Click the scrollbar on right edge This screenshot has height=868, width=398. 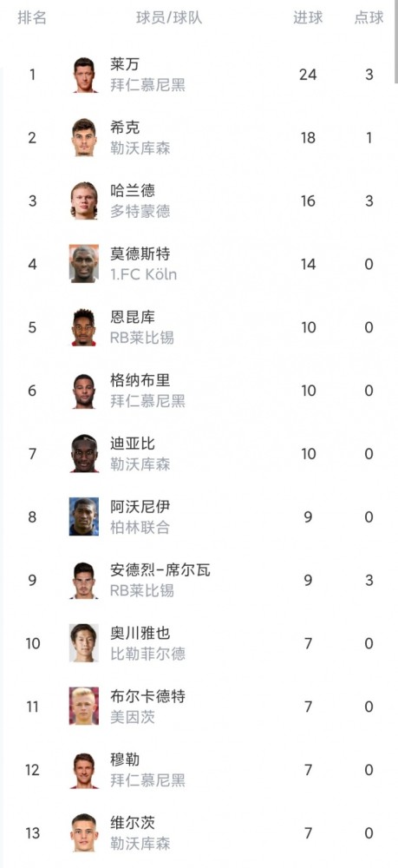click(x=395, y=42)
